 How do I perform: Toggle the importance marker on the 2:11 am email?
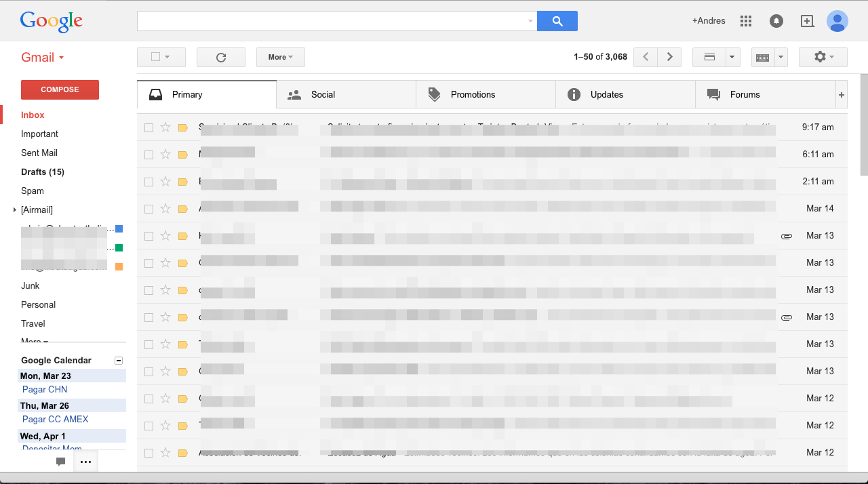point(182,182)
